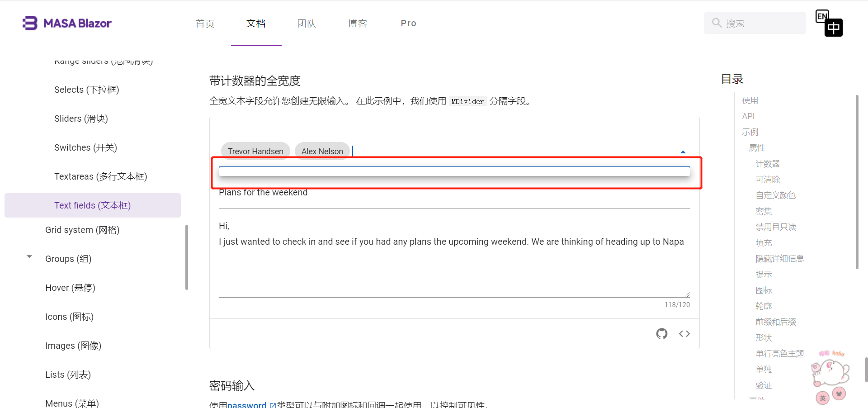Show the example's source code

(684, 333)
